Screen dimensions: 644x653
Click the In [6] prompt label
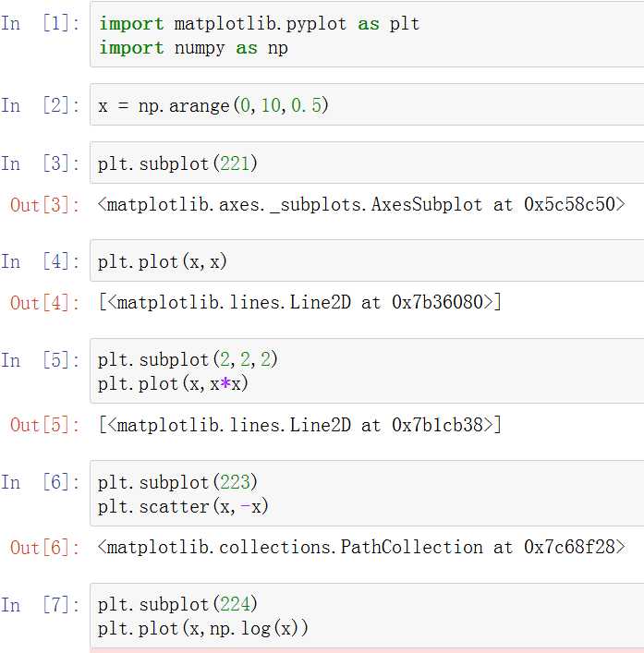40,482
